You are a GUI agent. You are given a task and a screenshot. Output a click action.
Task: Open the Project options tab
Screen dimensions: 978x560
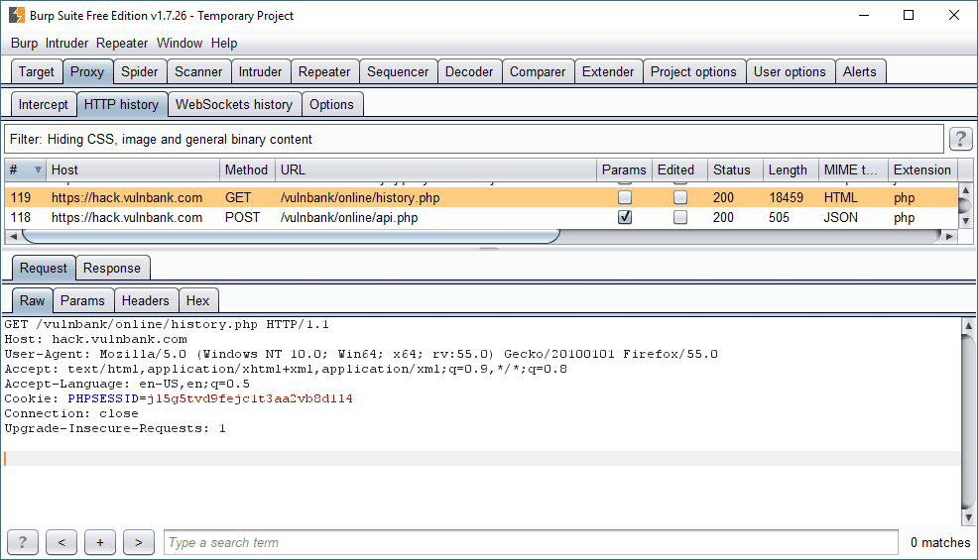(693, 71)
